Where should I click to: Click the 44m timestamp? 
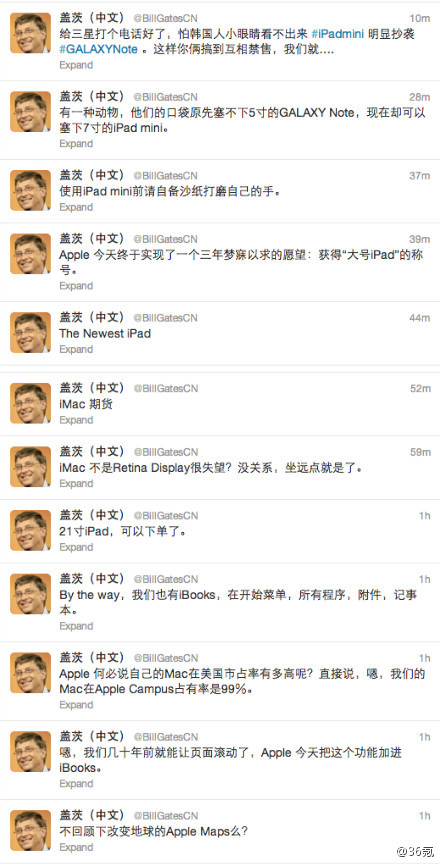point(420,318)
